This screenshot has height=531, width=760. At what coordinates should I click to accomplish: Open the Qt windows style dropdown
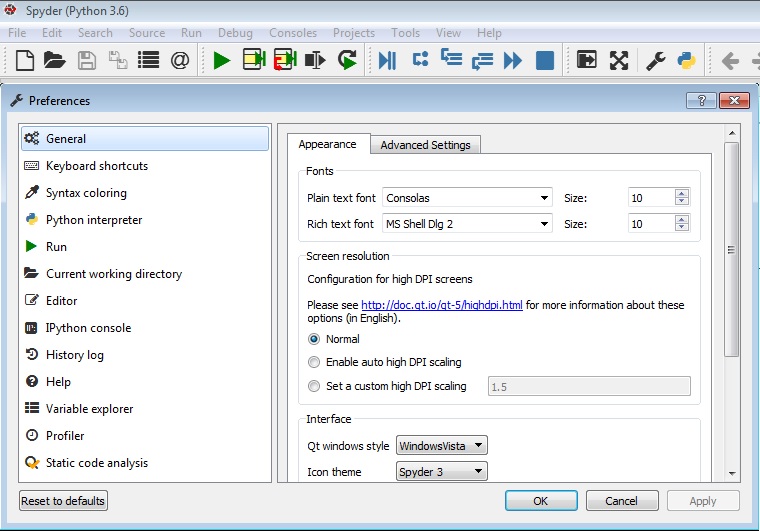tap(442, 446)
